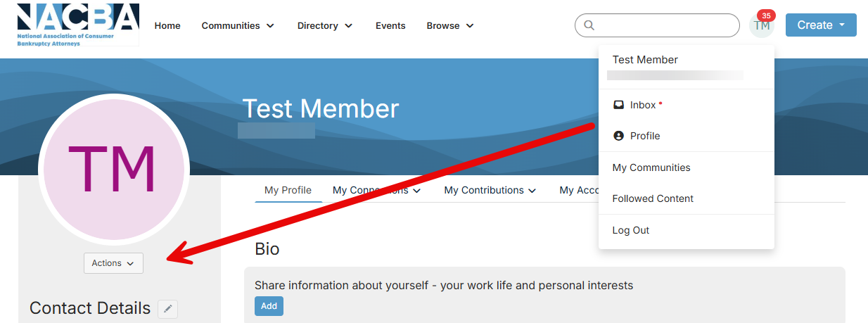
Task: Select Profile in the user menu
Action: coord(644,136)
